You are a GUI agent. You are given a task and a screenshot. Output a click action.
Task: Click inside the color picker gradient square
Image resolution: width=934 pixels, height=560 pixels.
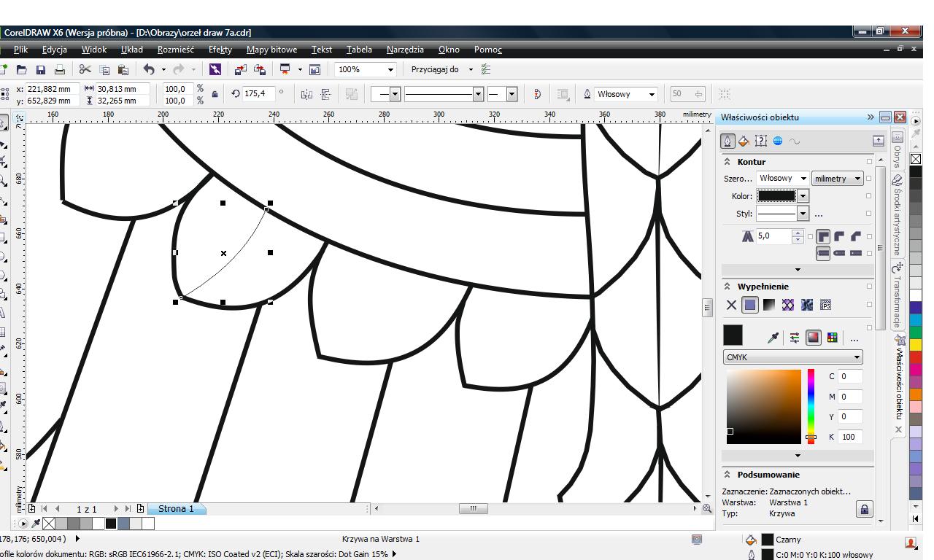coord(763,406)
